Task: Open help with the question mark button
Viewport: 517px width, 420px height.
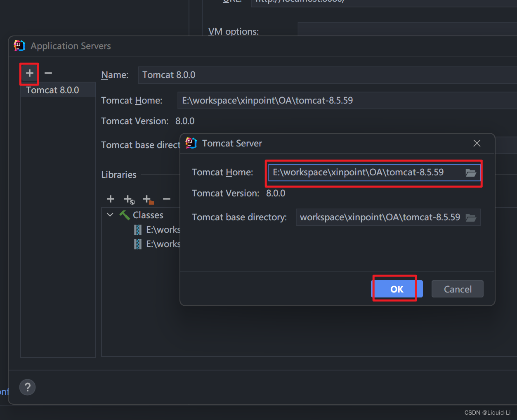Action: point(27,387)
